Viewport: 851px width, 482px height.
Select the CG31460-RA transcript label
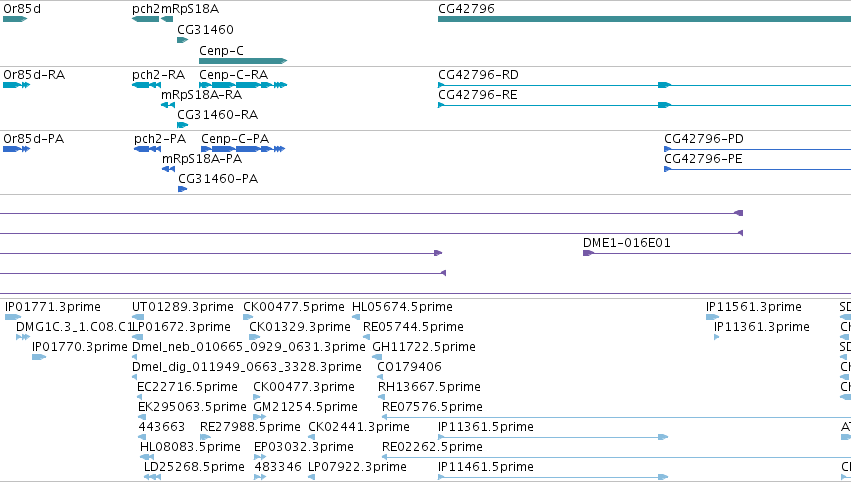coord(218,115)
